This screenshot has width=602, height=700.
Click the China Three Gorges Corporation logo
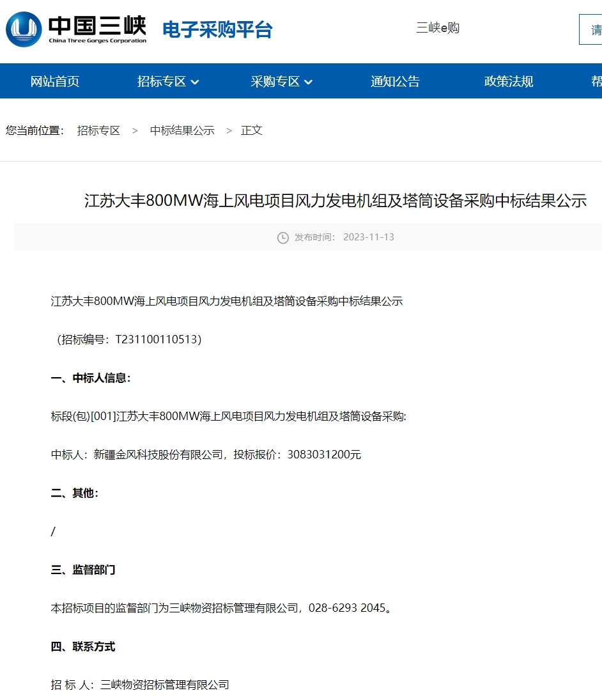coord(76,29)
